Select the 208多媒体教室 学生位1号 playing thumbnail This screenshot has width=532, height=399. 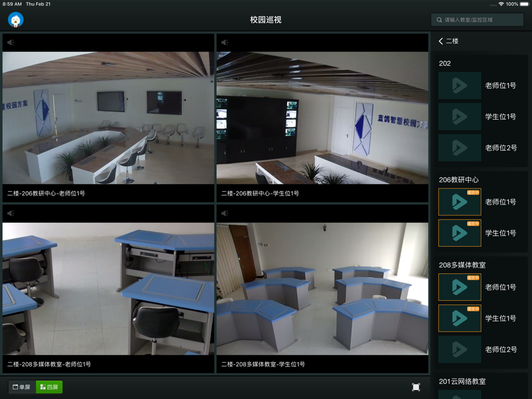(x=460, y=318)
